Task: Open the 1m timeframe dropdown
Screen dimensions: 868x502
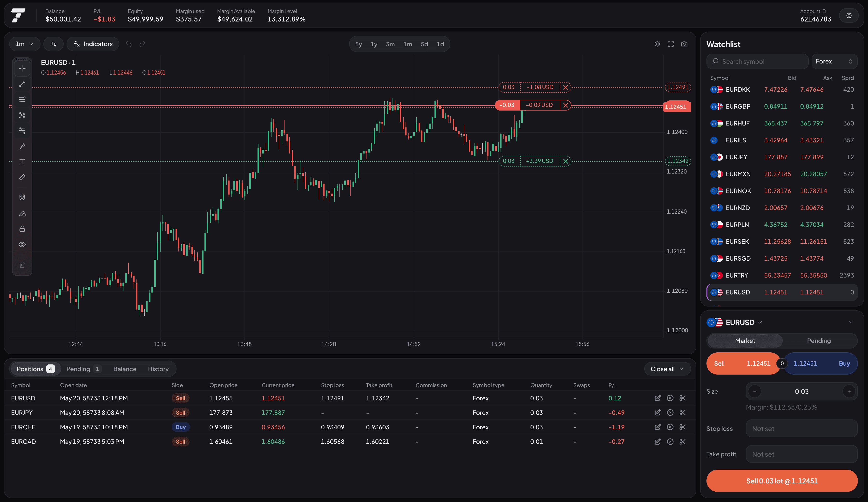Action: pos(24,44)
